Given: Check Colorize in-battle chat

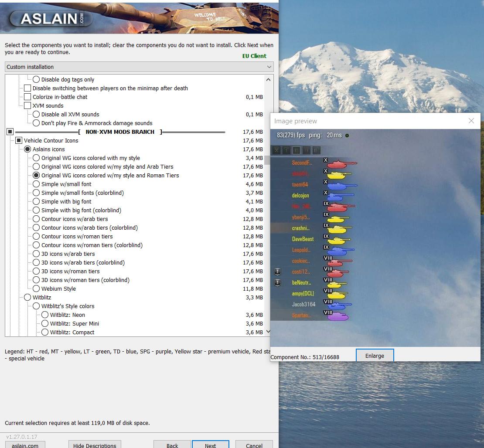Looking at the screenshot, I should 27,97.
